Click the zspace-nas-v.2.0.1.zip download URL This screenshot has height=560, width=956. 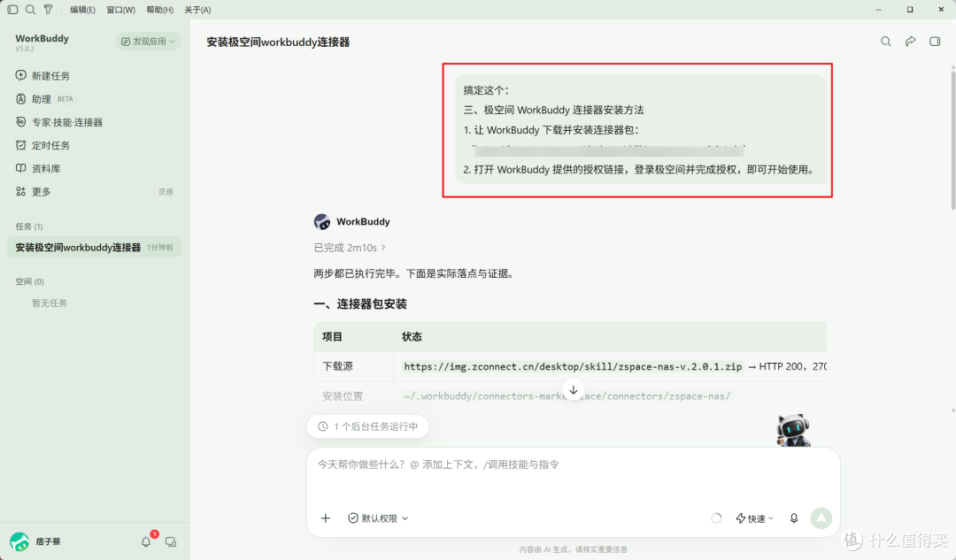coord(573,366)
